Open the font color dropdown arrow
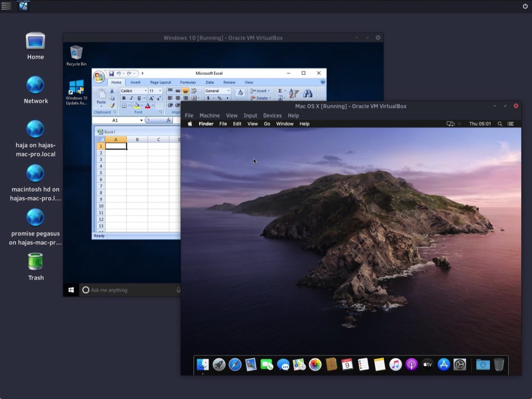The width and height of the screenshot is (532, 399). pos(153,106)
